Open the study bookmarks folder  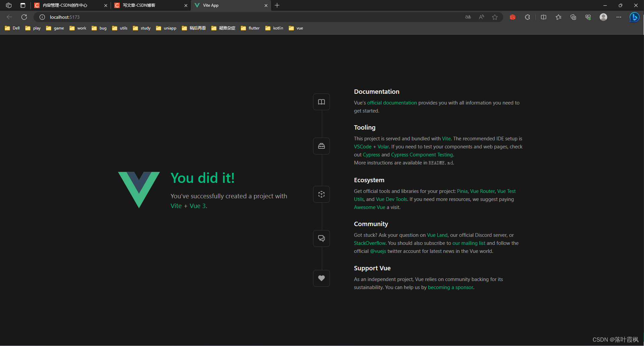coord(142,28)
